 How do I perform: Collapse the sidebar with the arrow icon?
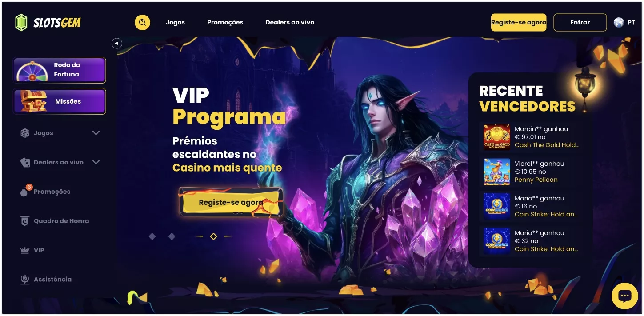(116, 43)
